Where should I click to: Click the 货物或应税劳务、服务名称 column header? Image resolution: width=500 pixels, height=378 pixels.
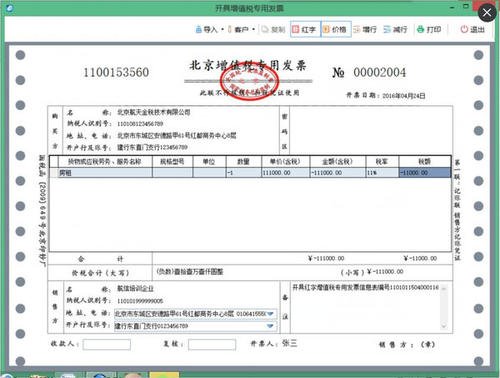point(105,162)
